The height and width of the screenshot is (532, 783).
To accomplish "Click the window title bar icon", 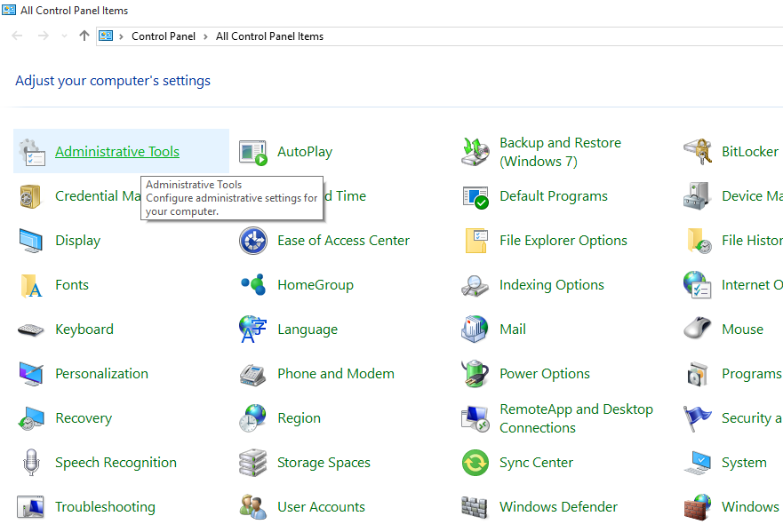I will coord(9,10).
